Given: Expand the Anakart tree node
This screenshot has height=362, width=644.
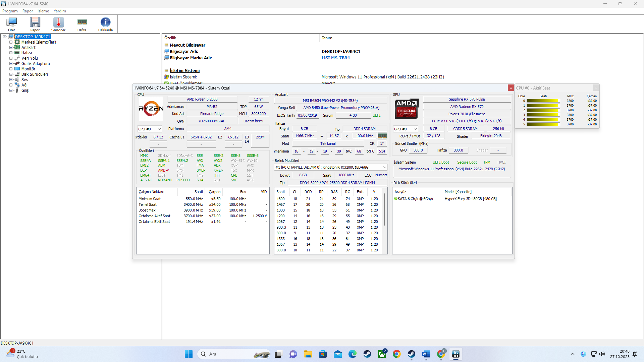Looking at the screenshot, I should 11,48.
